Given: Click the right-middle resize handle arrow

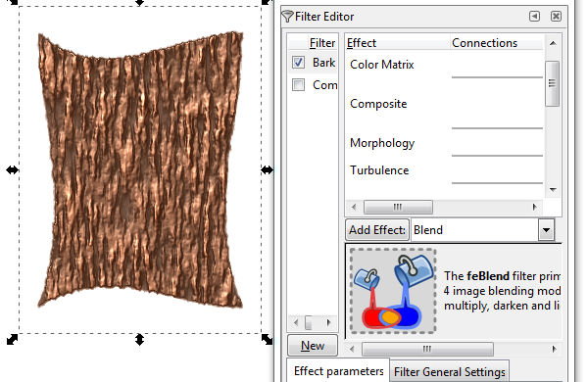Looking at the screenshot, I should click(267, 170).
